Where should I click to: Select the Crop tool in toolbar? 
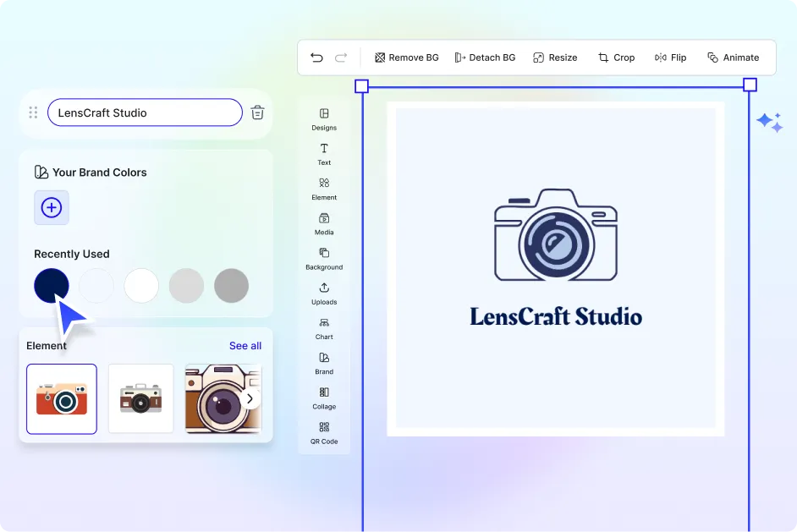pos(616,58)
